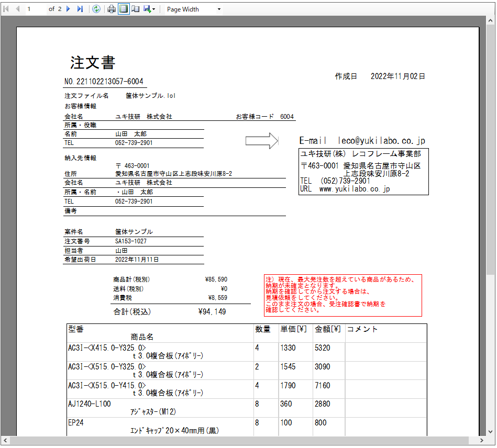Click the desired shipping date 2022年11月11日

137,260
